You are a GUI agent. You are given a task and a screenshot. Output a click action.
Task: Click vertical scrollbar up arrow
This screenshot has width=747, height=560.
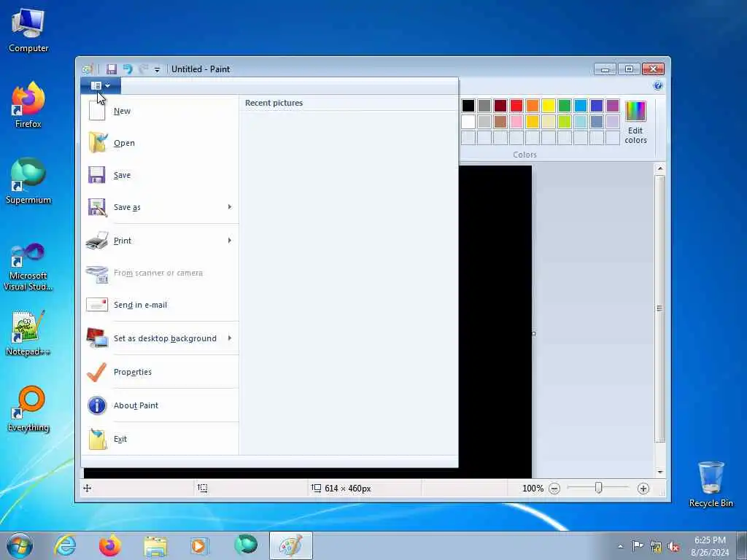click(x=659, y=168)
